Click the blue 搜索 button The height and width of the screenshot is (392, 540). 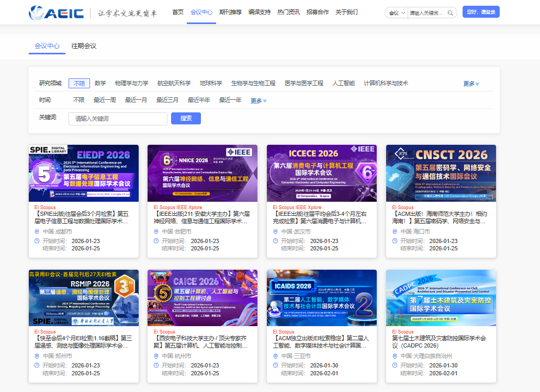point(186,119)
